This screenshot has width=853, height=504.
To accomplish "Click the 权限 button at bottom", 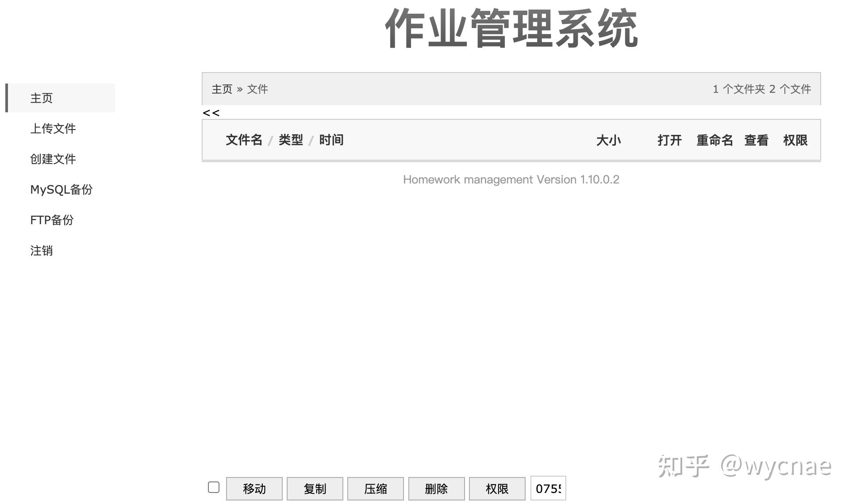I will click(497, 489).
